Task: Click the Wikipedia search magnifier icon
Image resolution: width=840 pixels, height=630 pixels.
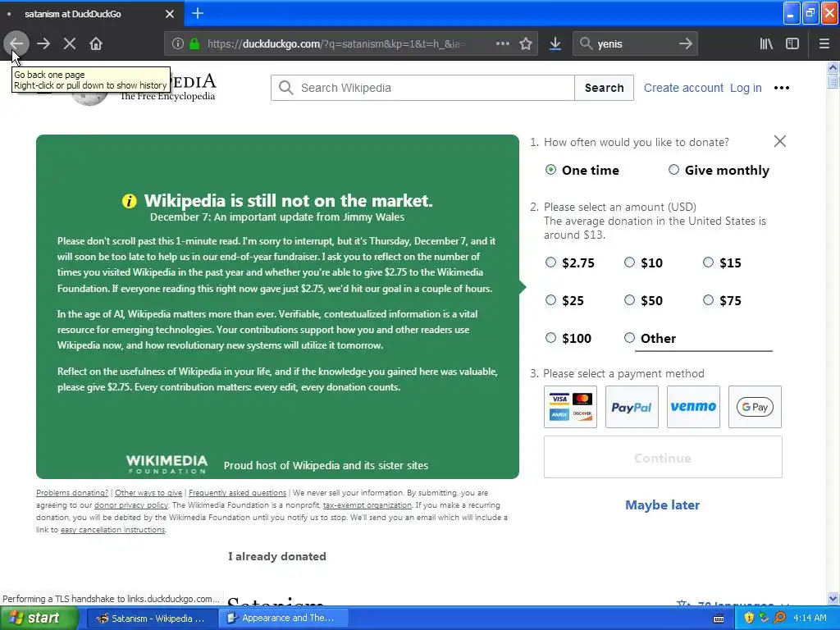Action: [x=286, y=88]
